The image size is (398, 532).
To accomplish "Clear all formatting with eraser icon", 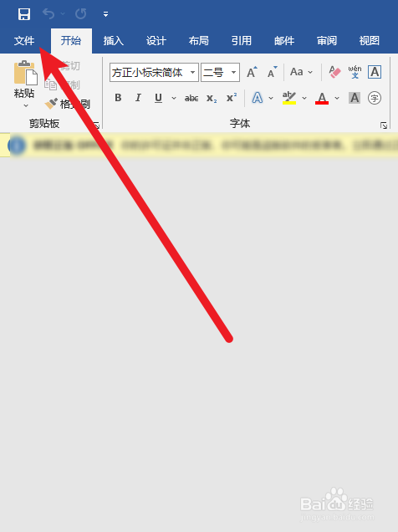I will (x=334, y=72).
